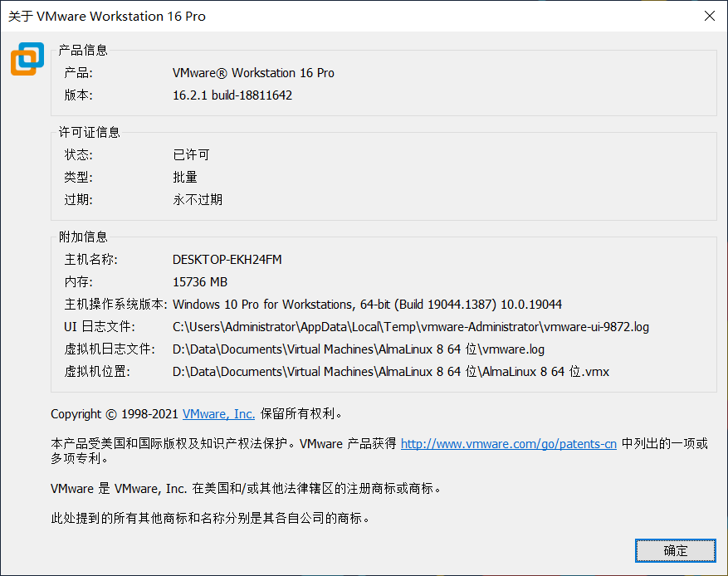The height and width of the screenshot is (576, 728).
Task: Open the VMware, Inc. link
Action: pos(218,413)
